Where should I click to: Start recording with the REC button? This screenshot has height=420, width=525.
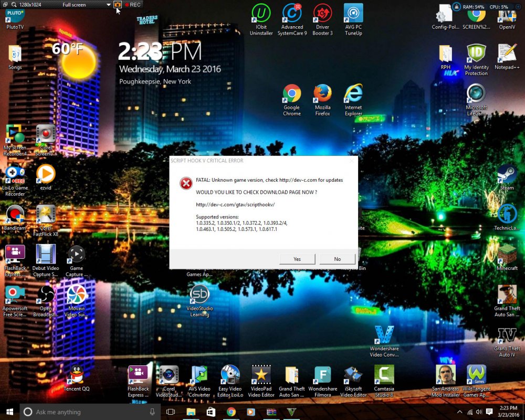coord(133,5)
